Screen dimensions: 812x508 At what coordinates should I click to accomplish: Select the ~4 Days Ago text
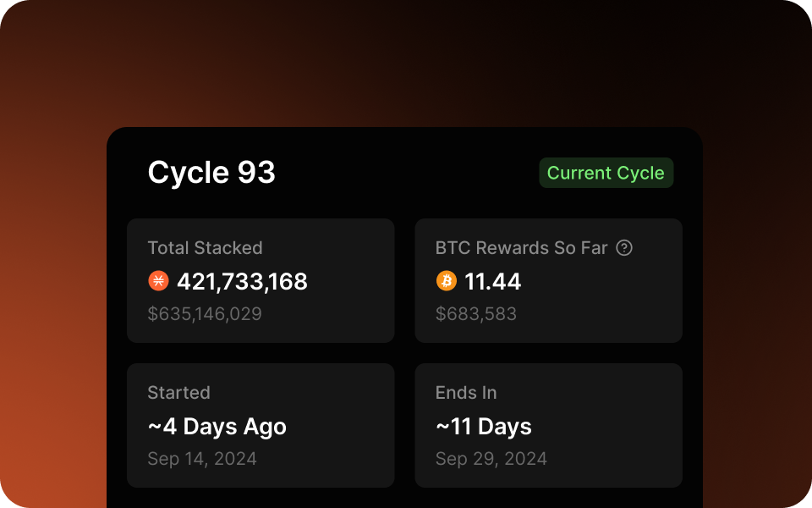217,427
